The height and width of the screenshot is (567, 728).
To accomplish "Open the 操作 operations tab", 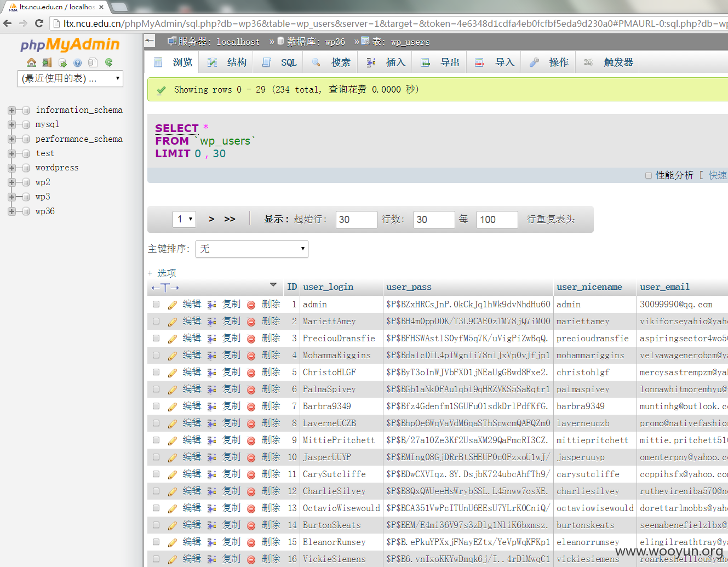I will pyautogui.click(x=549, y=62).
